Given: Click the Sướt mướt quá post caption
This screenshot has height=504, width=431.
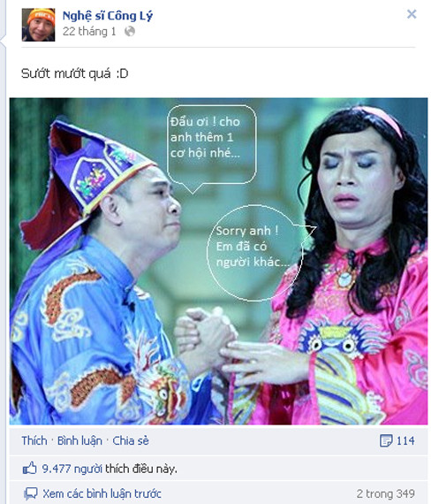Looking at the screenshot, I should [75, 73].
